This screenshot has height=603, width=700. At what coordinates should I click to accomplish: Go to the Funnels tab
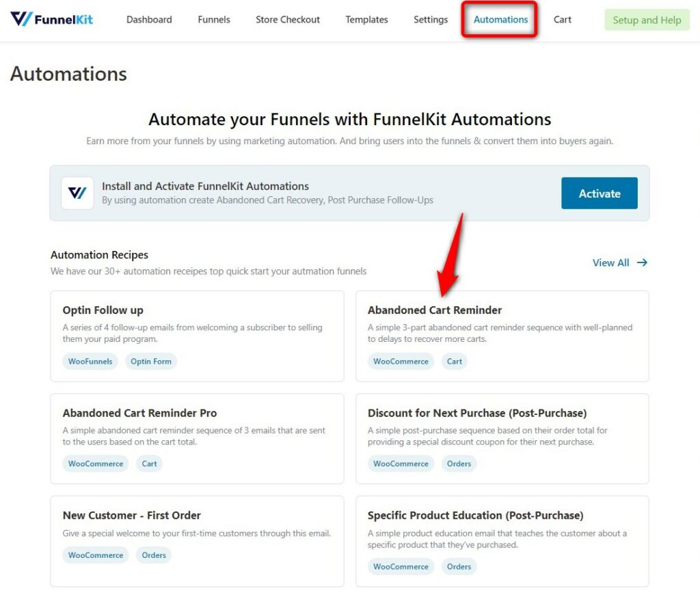coord(214,20)
